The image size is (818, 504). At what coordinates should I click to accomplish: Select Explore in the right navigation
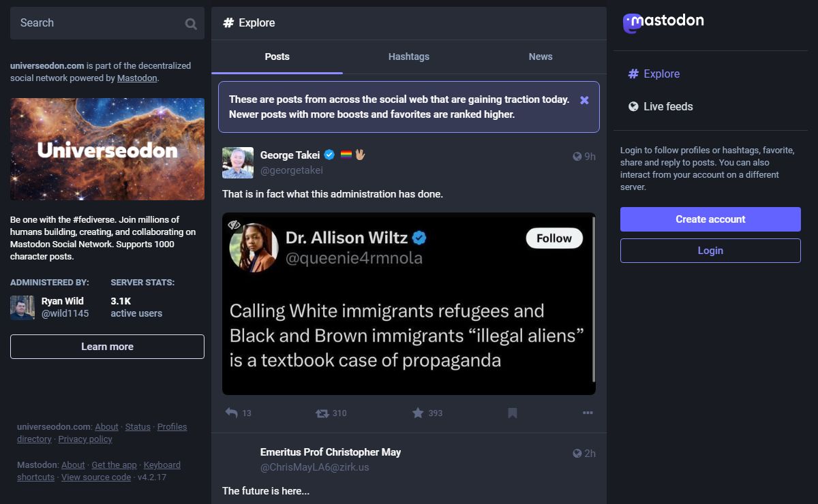654,74
